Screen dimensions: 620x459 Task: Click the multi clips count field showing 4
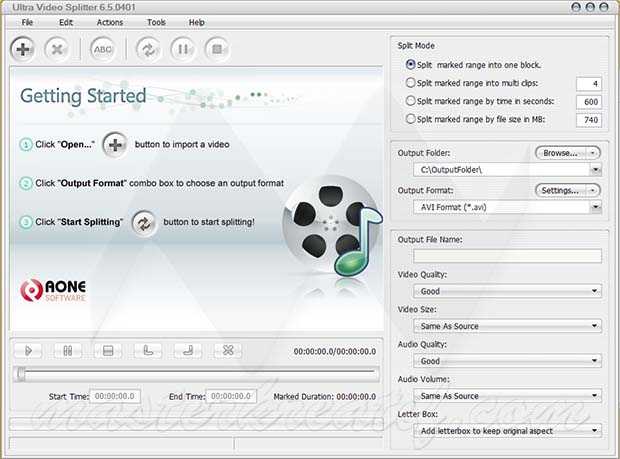(589, 84)
